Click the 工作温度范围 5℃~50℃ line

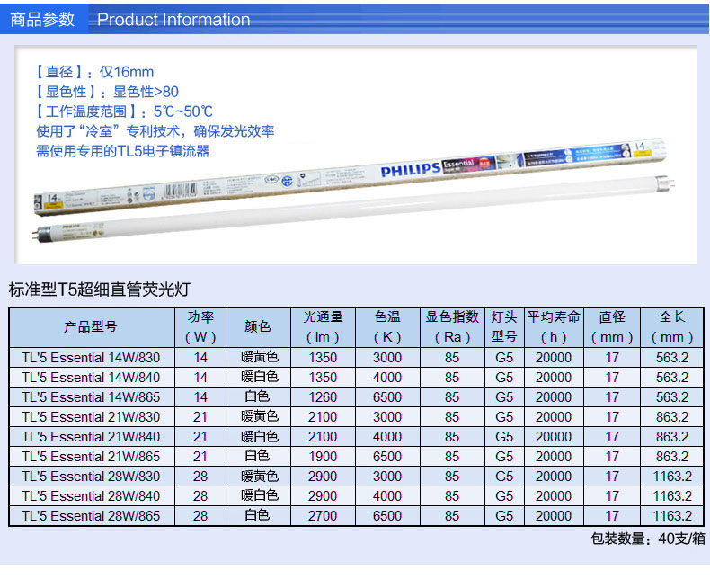124,111
